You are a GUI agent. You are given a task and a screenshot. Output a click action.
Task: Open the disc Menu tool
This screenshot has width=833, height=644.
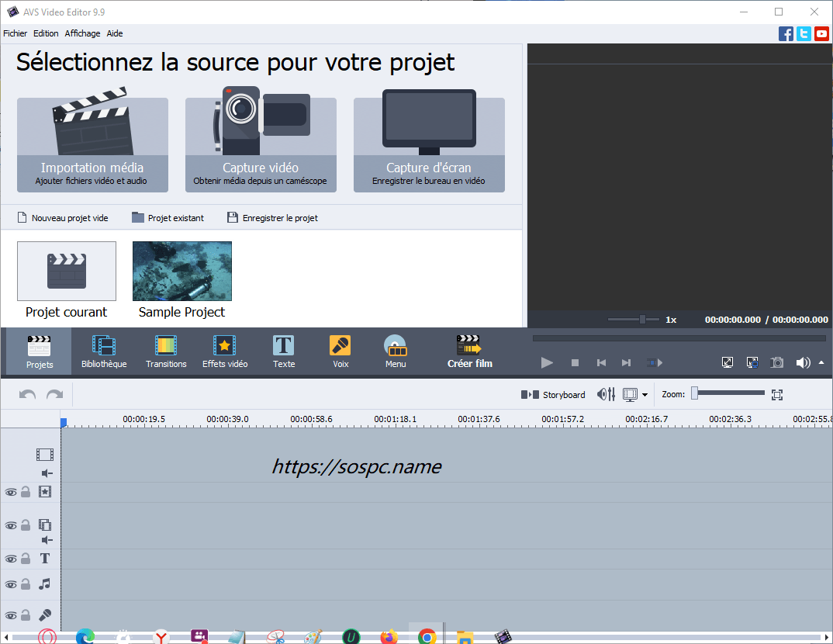[396, 351]
